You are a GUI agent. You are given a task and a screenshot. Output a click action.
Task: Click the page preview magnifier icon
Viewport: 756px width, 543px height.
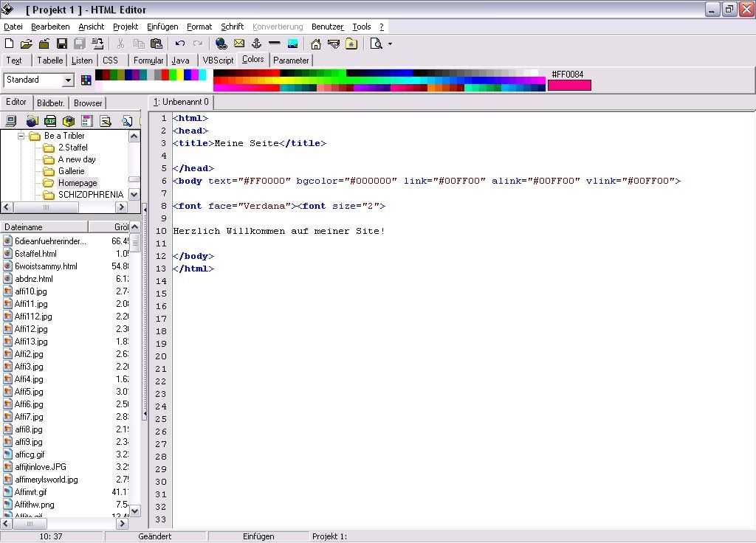(x=376, y=44)
